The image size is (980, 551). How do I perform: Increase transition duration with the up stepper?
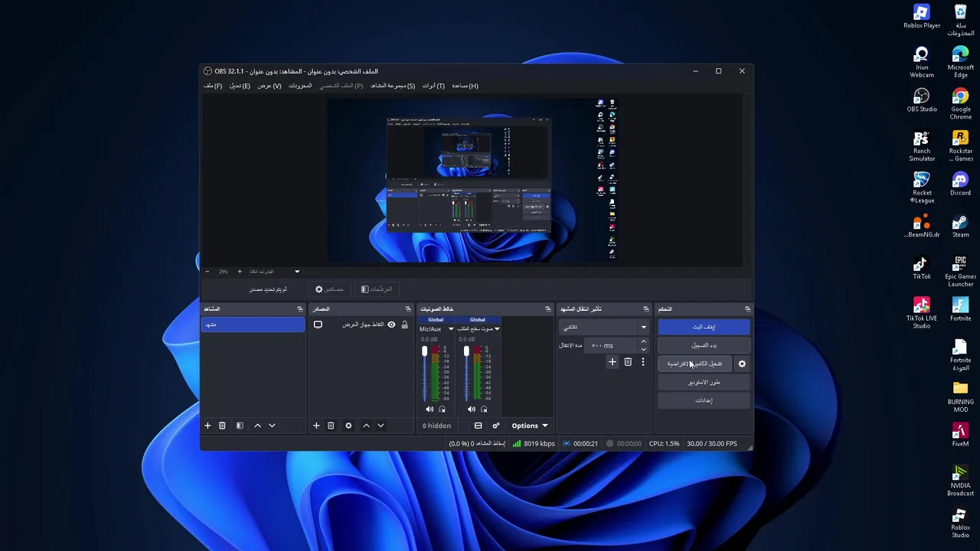click(x=643, y=341)
